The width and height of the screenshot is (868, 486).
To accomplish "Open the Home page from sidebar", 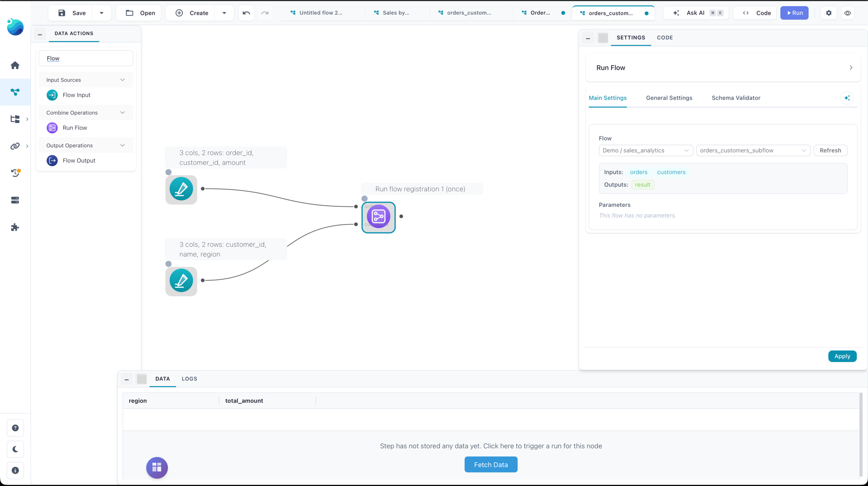I will [x=15, y=65].
